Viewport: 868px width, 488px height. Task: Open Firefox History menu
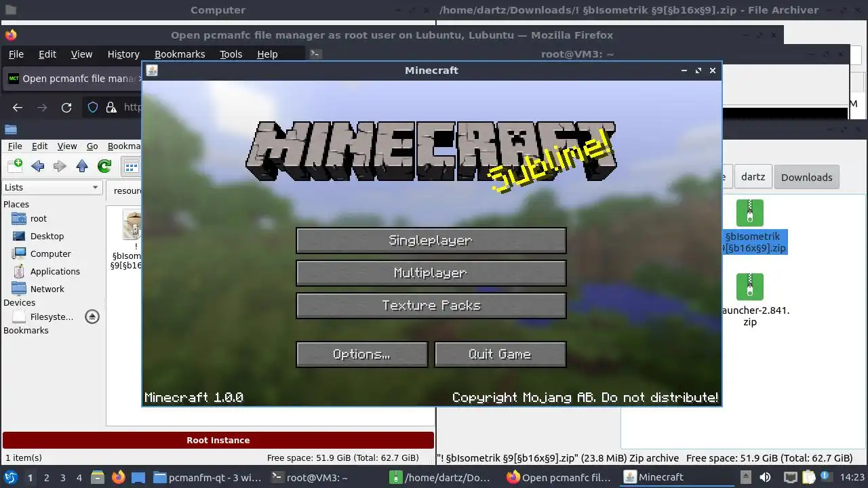(x=123, y=54)
